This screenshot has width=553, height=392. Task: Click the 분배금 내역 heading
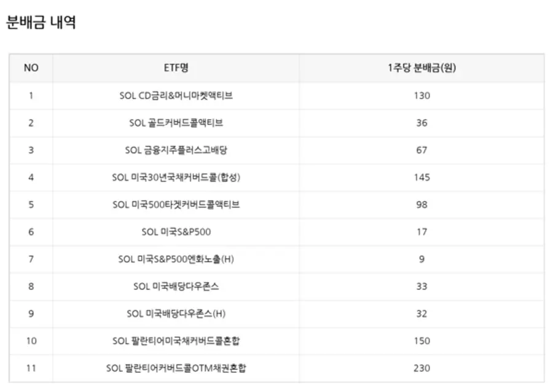pos(41,23)
